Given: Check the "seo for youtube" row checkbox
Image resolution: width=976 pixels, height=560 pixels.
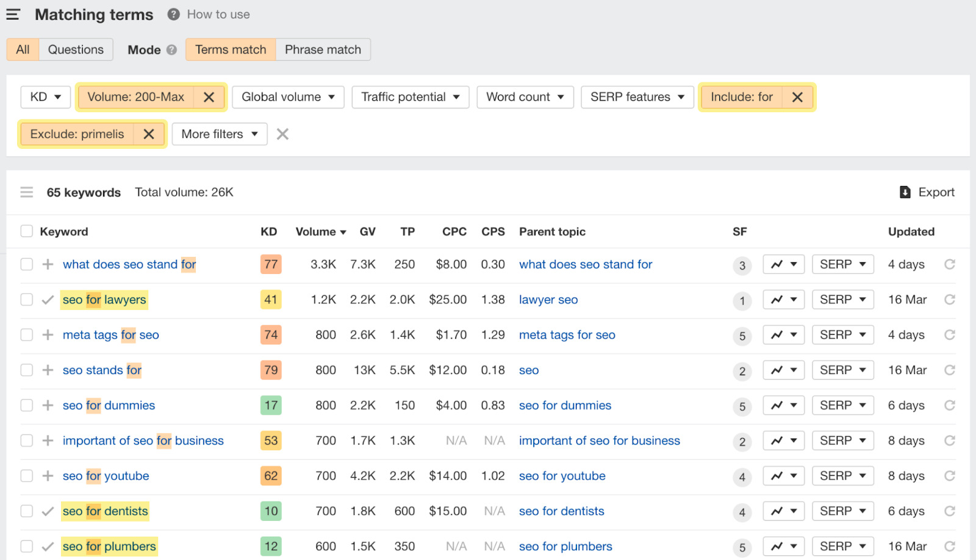Looking at the screenshot, I should pos(26,476).
